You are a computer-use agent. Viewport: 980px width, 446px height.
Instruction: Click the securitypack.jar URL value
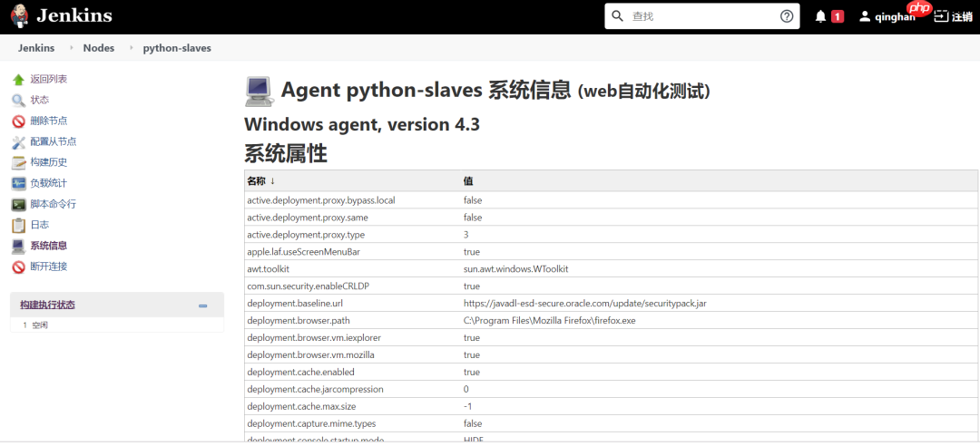pyautogui.click(x=585, y=304)
